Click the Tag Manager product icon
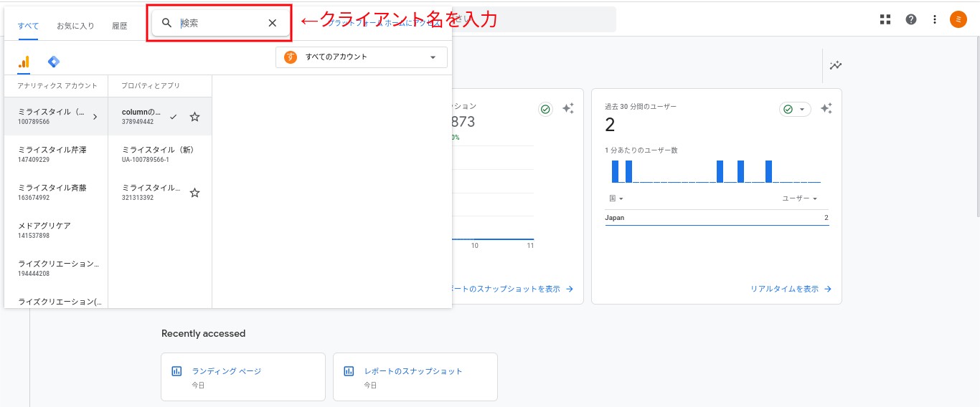This screenshot has width=980, height=407. [x=53, y=62]
